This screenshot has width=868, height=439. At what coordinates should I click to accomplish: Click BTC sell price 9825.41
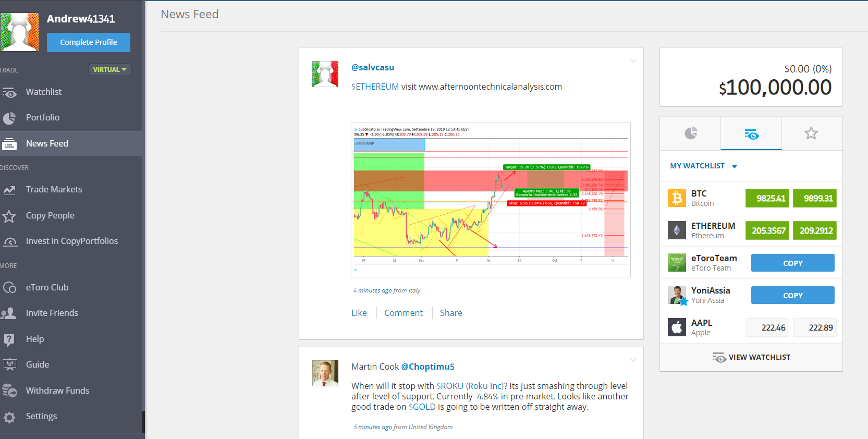pyautogui.click(x=767, y=198)
